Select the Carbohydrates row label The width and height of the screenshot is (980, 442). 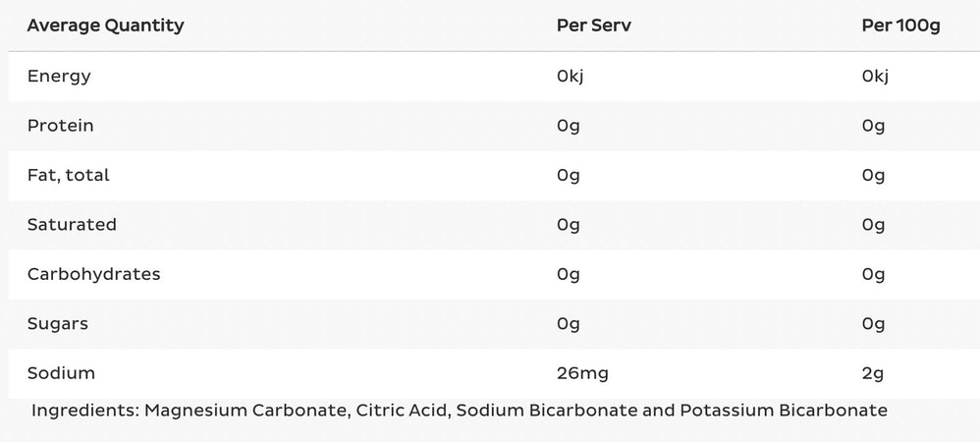93,274
